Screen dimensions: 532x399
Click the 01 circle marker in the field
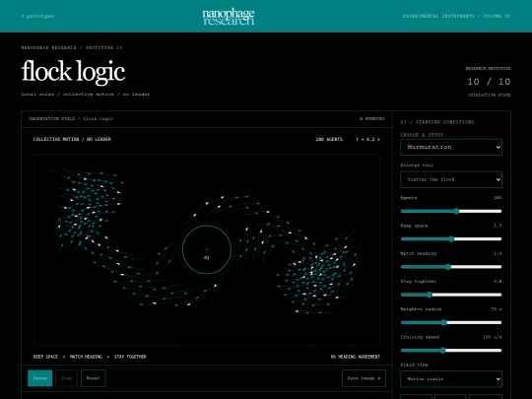click(x=207, y=250)
